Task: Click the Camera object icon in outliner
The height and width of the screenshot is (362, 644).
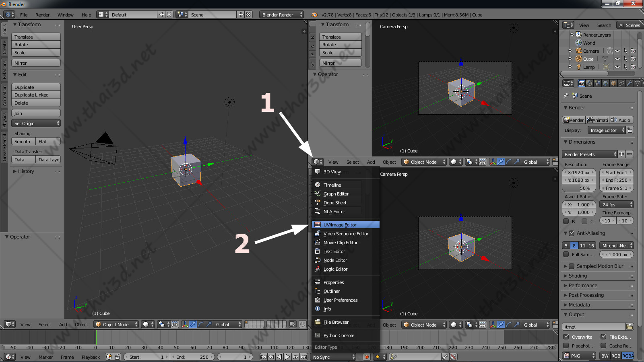Action: 579,51
